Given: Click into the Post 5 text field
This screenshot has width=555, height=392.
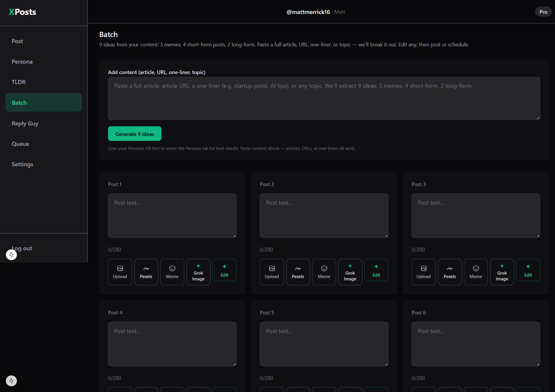Looking at the screenshot, I should [324, 344].
